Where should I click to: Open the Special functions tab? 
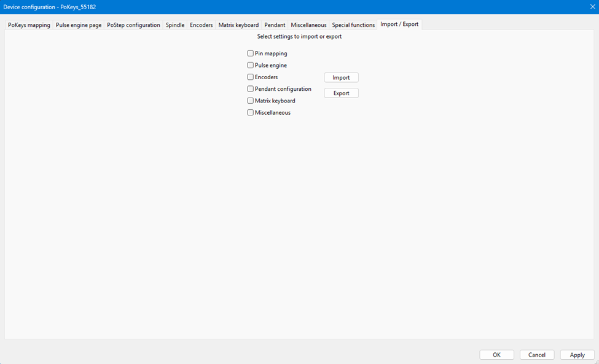(x=353, y=25)
